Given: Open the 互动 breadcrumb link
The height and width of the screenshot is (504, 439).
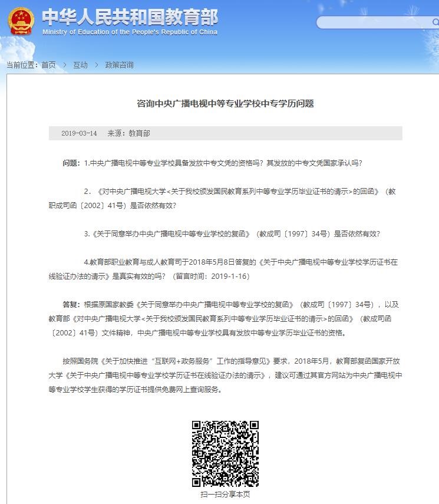Looking at the screenshot, I should pyautogui.click(x=80, y=65).
